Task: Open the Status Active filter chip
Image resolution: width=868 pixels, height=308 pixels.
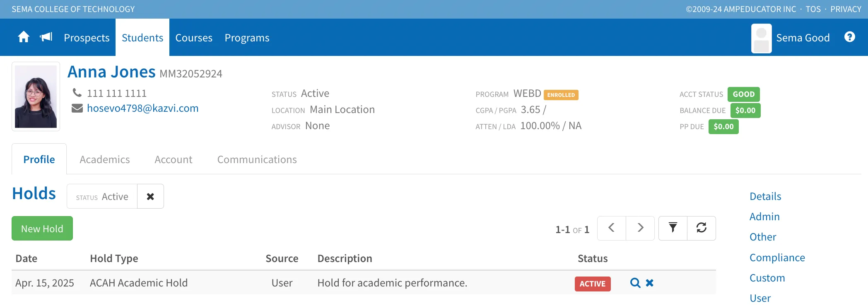Action: 102,197
